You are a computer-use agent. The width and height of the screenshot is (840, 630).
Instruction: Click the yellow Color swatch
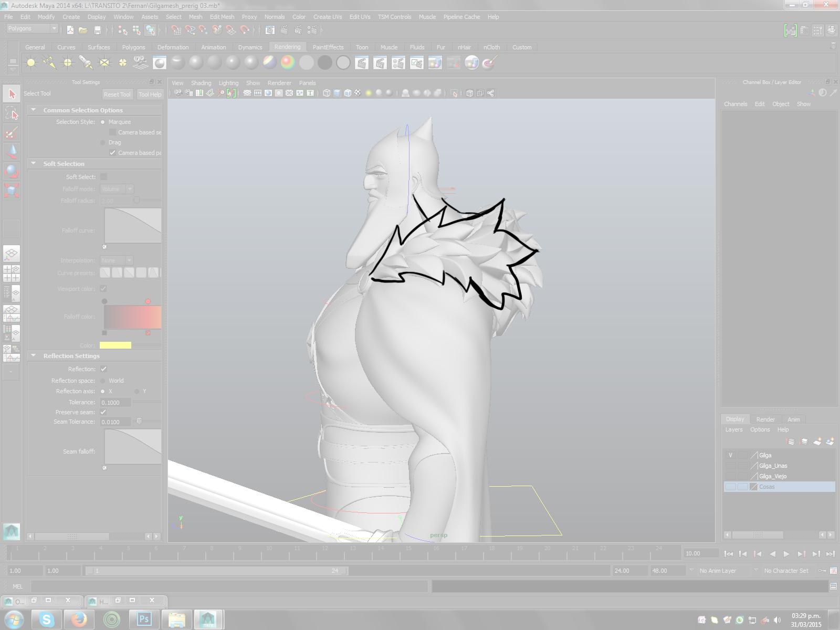[x=115, y=345]
